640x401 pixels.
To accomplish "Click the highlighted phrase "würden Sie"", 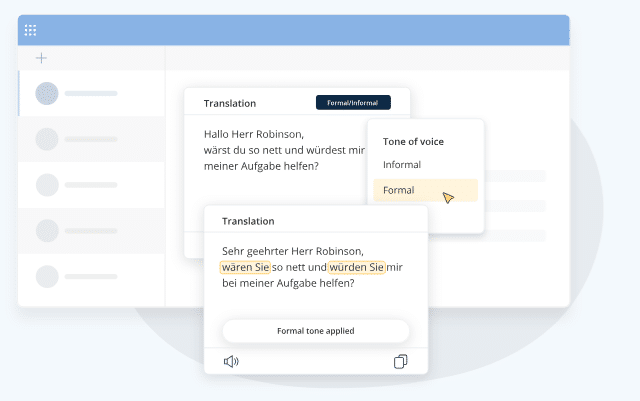I will (x=357, y=267).
